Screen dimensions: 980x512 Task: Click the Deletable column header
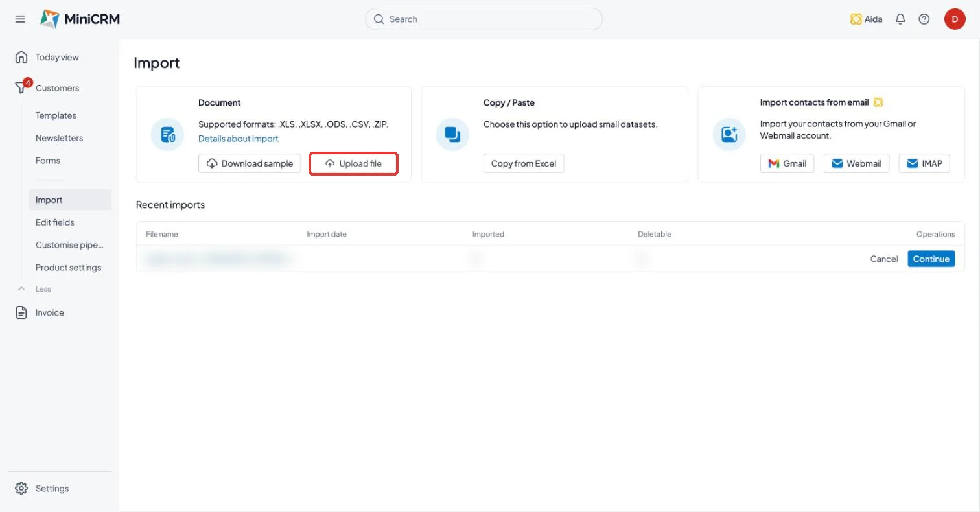(655, 234)
